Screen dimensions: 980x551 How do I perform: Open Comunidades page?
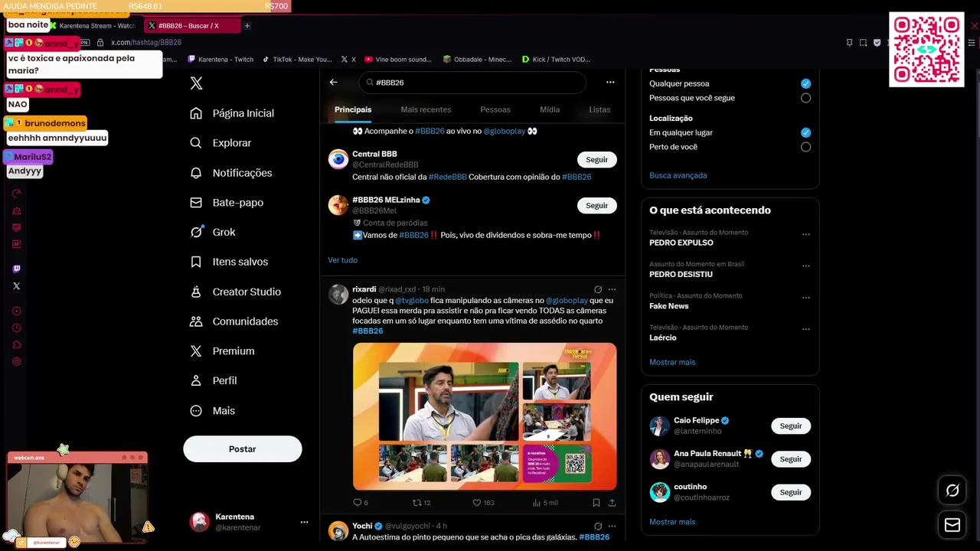[234, 321]
